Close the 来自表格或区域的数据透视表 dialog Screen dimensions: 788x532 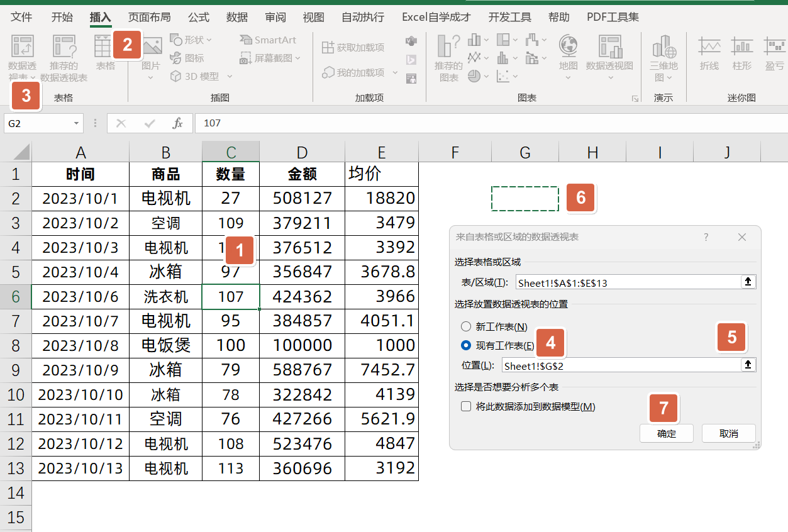point(742,237)
